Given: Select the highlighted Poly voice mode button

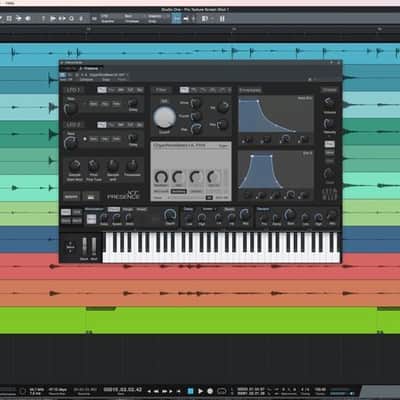Looking at the screenshot, I should coord(330,144).
